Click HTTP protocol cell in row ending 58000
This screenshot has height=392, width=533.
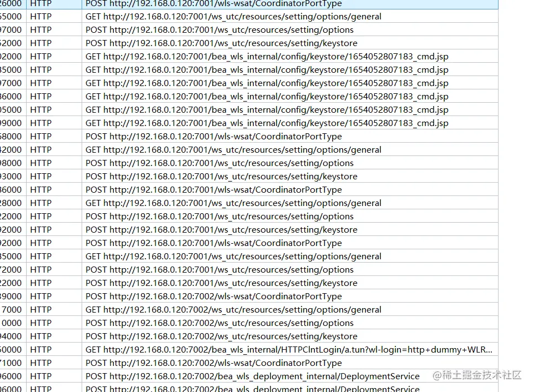(54, 137)
